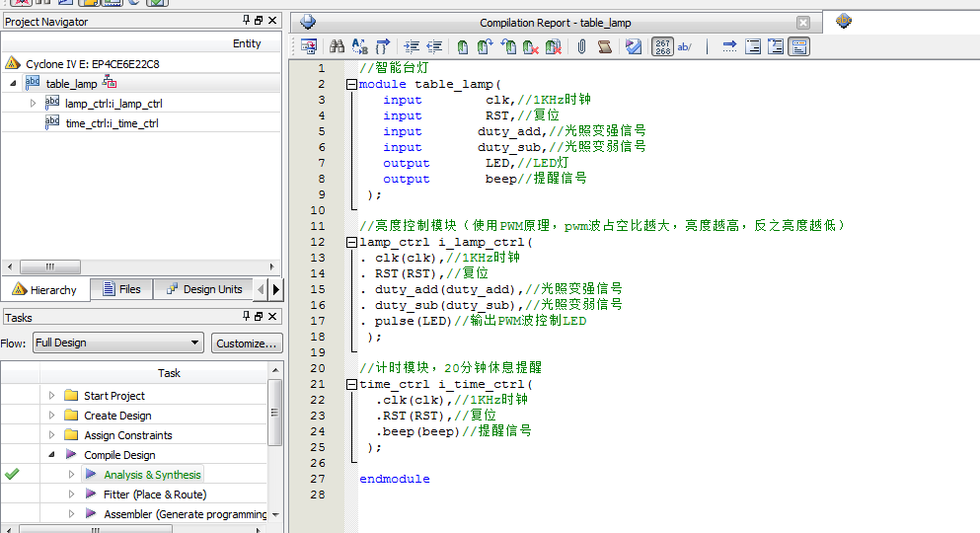Image resolution: width=980 pixels, height=533 pixels.
Task: Click the leftmost editor toolbar window icon
Action: [x=309, y=46]
